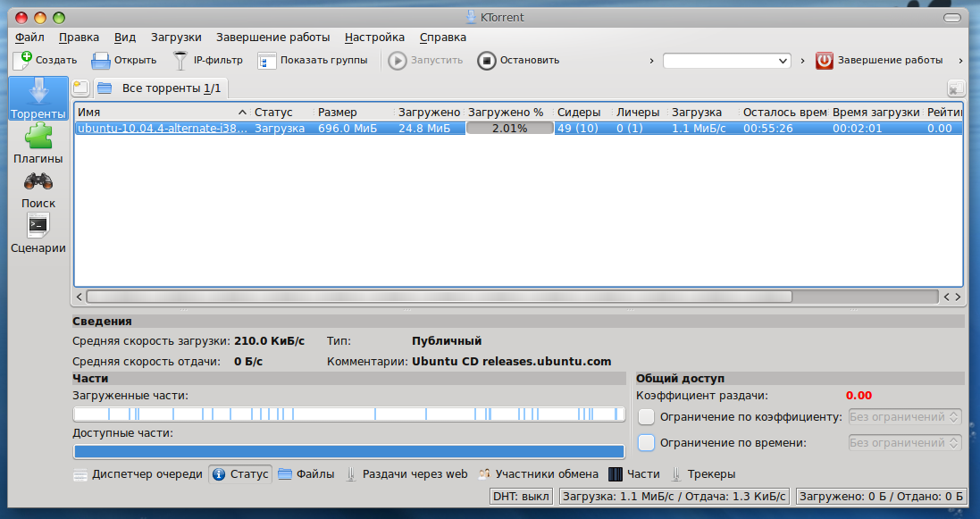Click the close tab icon at right
980x519 pixels.
pos(956,88)
